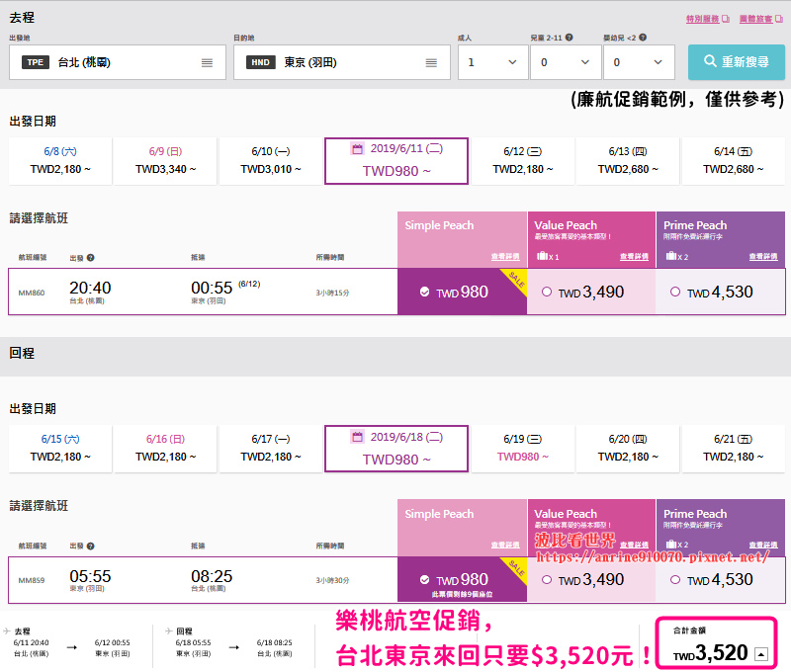Screen dimensions: 791x672
Task: Click the 08:25 return arrival time
Action: click(x=212, y=576)
